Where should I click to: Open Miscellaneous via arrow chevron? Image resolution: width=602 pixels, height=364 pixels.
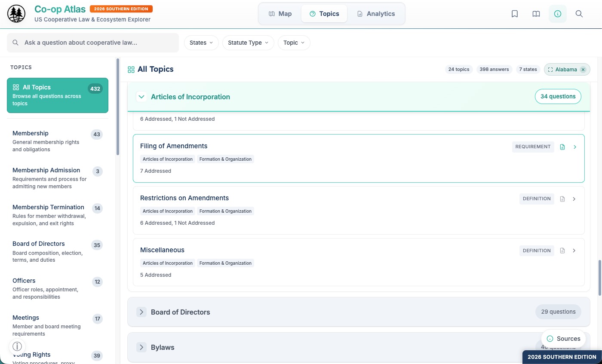coord(574,251)
